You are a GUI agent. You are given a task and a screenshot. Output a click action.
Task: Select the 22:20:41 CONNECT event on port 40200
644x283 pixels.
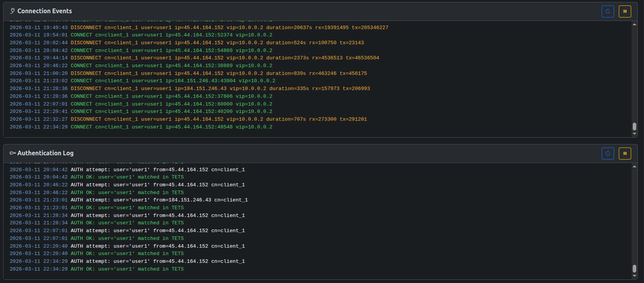point(141,111)
